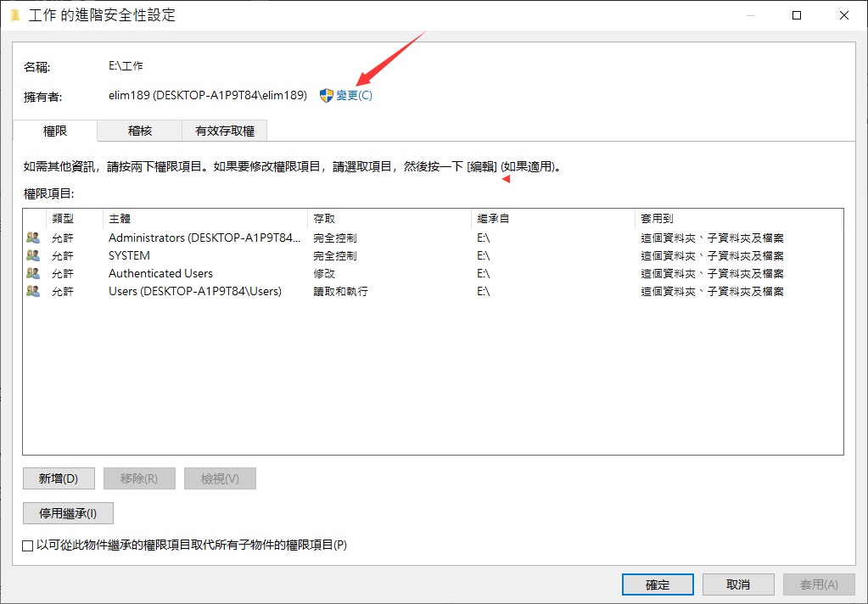Screen dimensions: 868x604
Task: Click the folder icon in title bar
Action: 15,15
